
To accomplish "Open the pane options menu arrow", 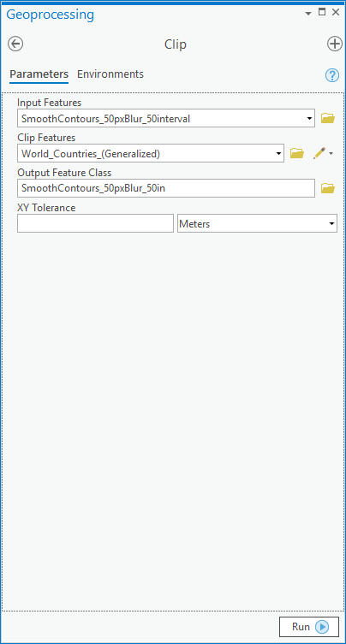I will point(308,14).
